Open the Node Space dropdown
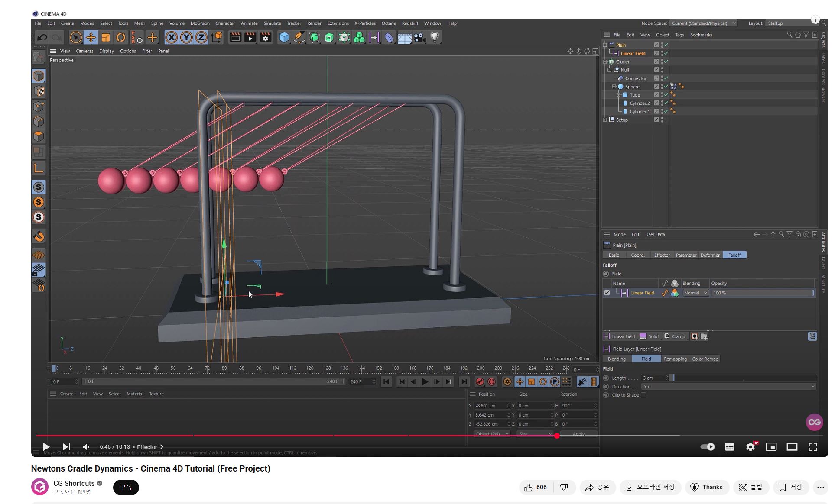This screenshot has height=504, width=838. pyautogui.click(x=703, y=23)
